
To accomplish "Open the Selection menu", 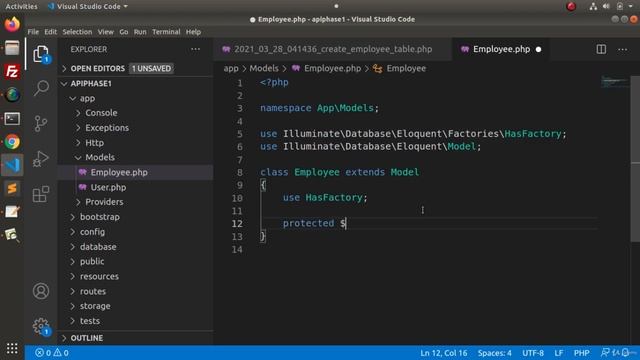I will click(77, 32).
